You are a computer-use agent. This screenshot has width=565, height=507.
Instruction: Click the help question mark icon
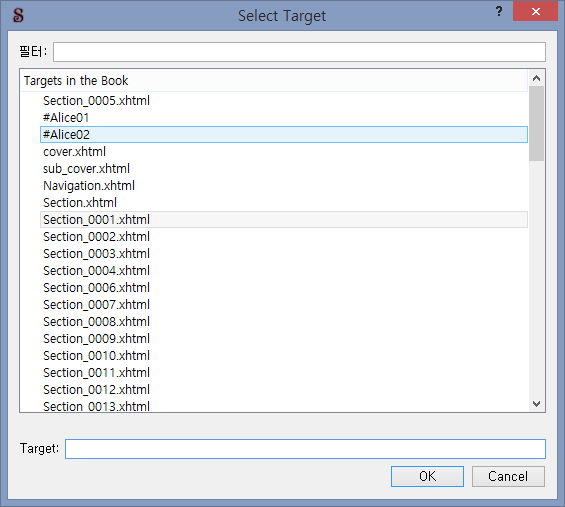pyautogui.click(x=499, y=12)
